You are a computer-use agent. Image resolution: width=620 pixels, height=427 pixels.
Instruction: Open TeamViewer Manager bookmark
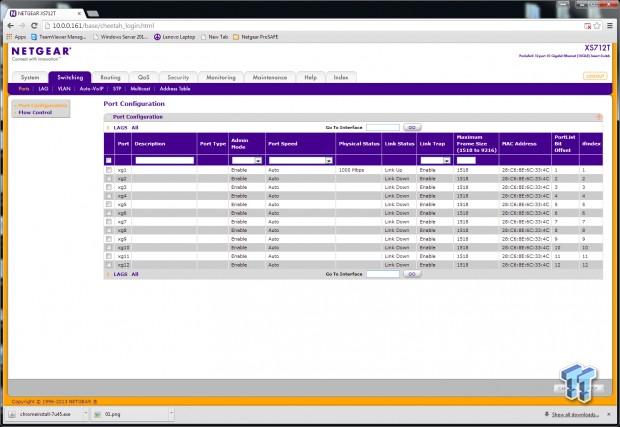click(x=58, y=37)
